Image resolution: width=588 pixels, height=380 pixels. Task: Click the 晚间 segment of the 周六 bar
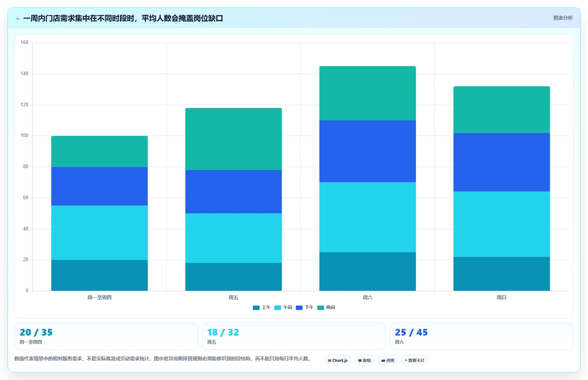pos(368,93)
